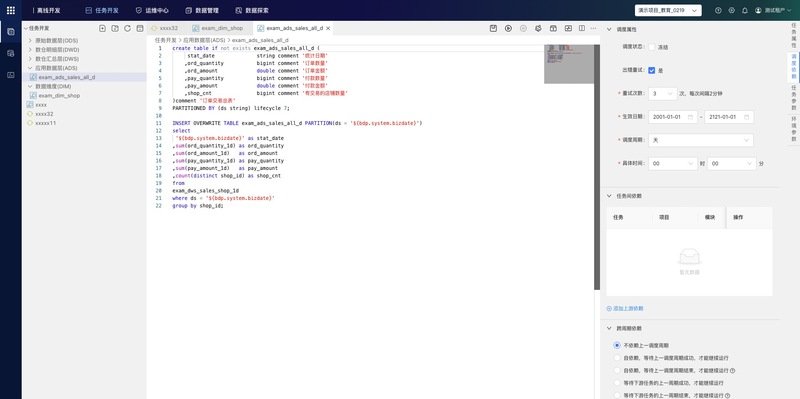Collapse the 数据维度(DIM) folder
Image resolution: width=800 pixels, height=399 pixels.
(x=30, y=86)
